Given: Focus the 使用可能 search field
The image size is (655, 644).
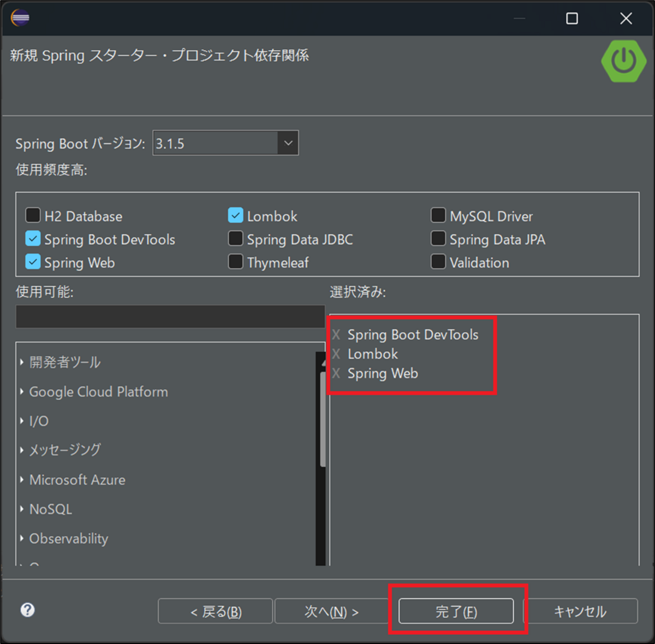Looking at the screenshot, I should pyautogui.click(x=170, y=317).
